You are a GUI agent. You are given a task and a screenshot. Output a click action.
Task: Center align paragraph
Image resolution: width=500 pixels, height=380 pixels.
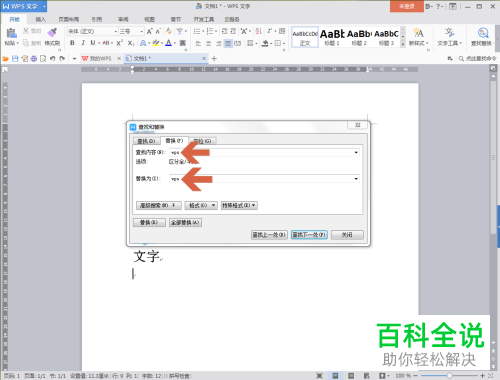(x=208, y=43)
